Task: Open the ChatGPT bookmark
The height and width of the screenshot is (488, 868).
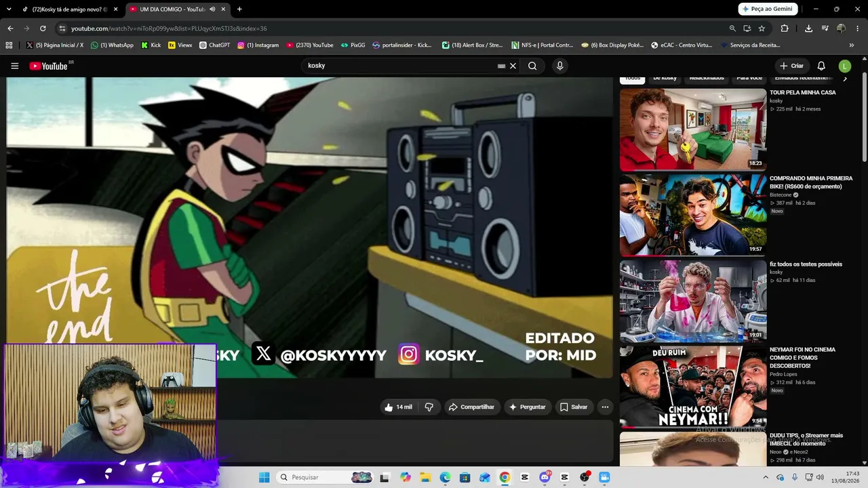Action: pos(214,45)
